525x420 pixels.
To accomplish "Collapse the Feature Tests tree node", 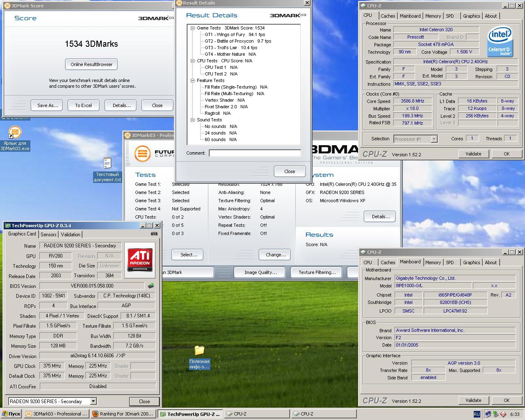I will 192,80.
